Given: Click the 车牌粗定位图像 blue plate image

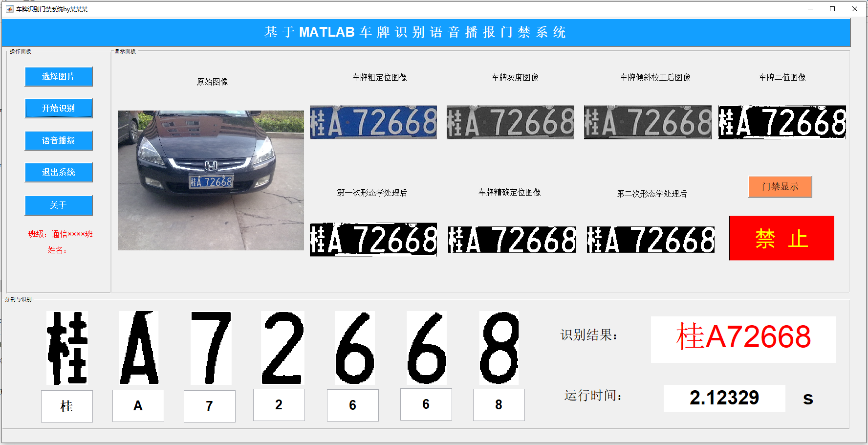Looking at the screenshot, I should (x=373, y=122).
